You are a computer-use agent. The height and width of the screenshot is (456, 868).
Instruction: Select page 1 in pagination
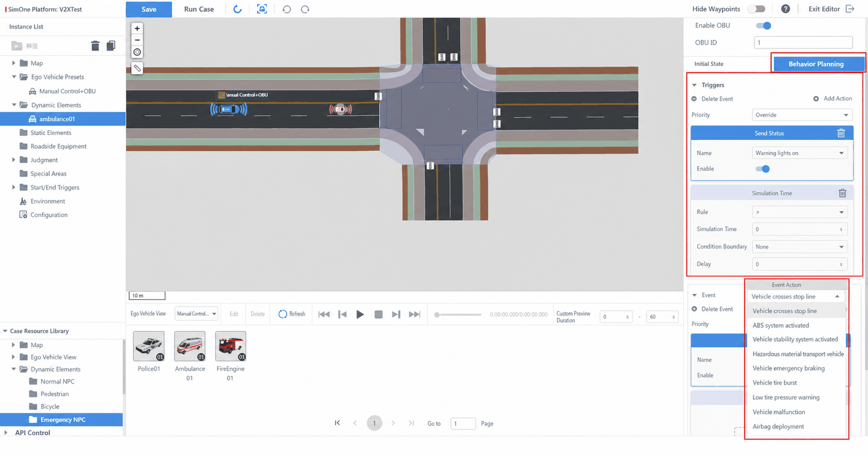(x=374, y=423)
